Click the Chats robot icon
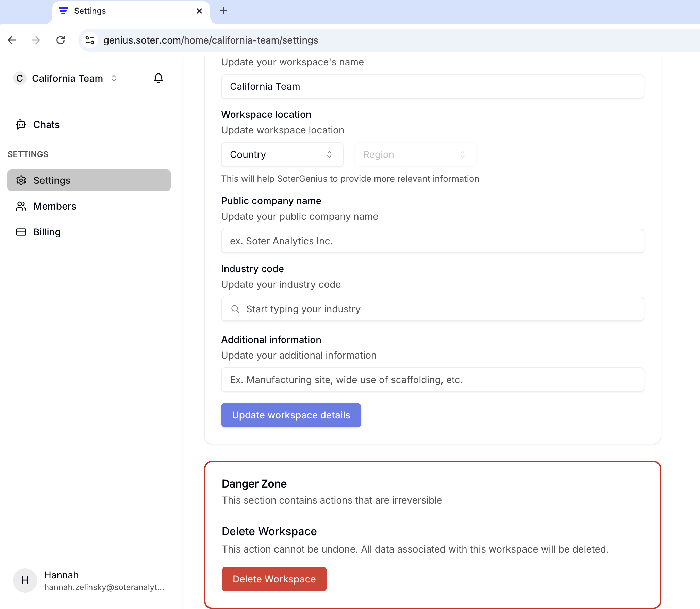The width and height of the screenshot is (700, 609). coord(21,125)
